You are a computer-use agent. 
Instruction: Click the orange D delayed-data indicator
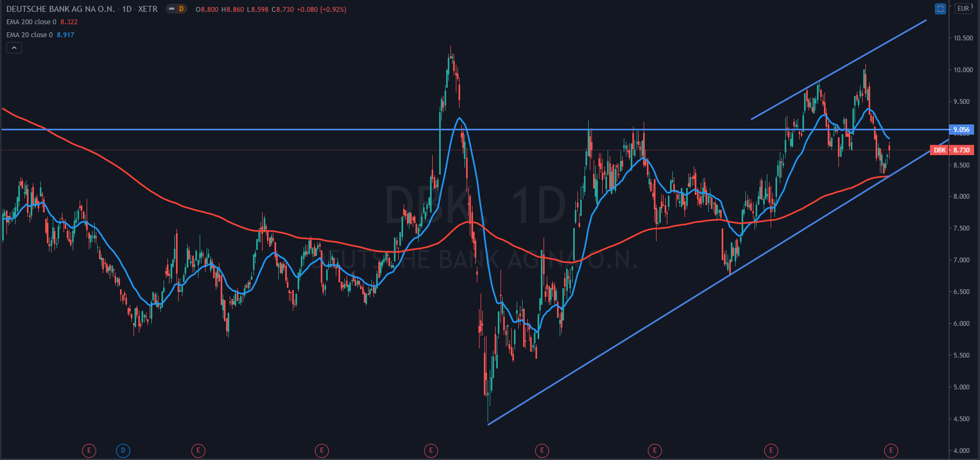click(x=181, y=9)
